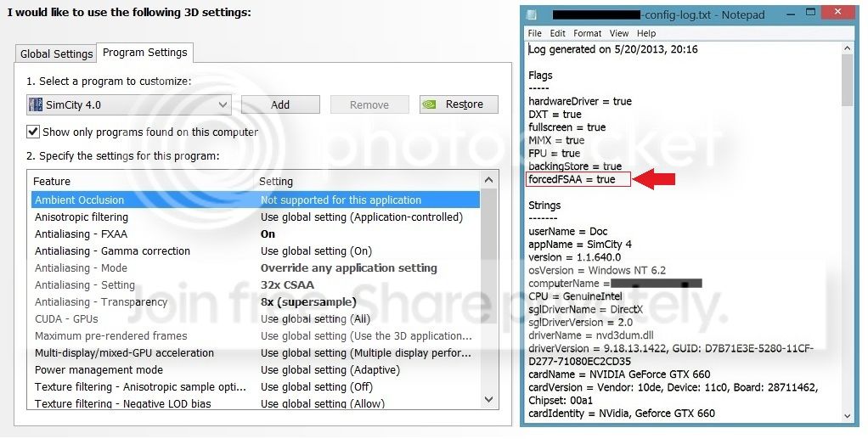868x439 pixels.
Task: Open the Notepad View menu
Action: [619, 33]
